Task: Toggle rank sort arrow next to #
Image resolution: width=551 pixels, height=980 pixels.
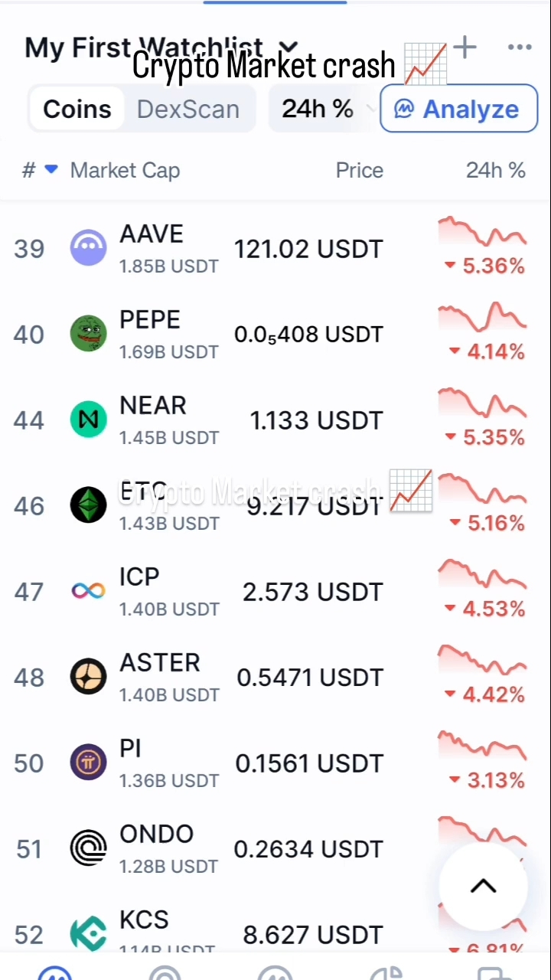Action: click(51, 169)
